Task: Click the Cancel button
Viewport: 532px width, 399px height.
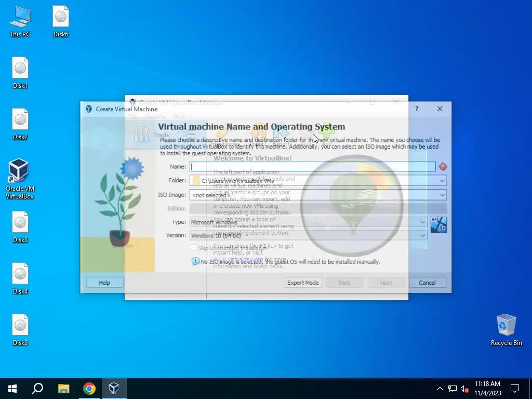Action: pyautogui.click(x=427, y=283)
